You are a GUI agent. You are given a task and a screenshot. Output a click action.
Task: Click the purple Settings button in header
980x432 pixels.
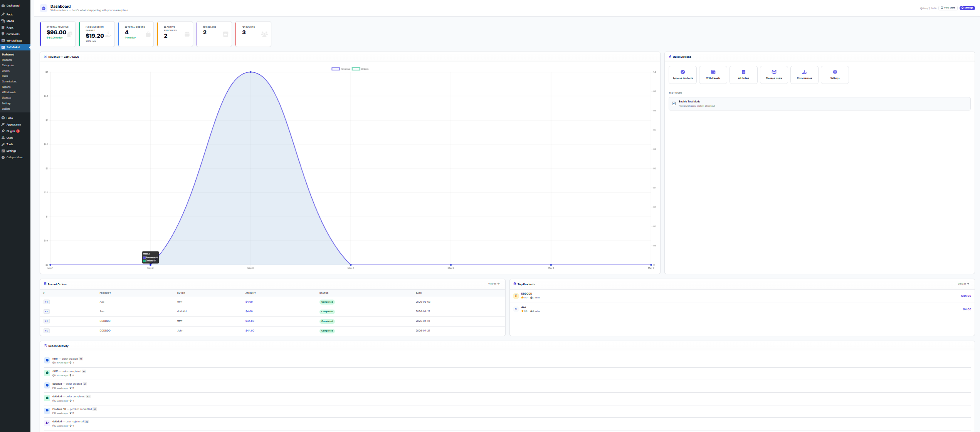tap(967, 8)
